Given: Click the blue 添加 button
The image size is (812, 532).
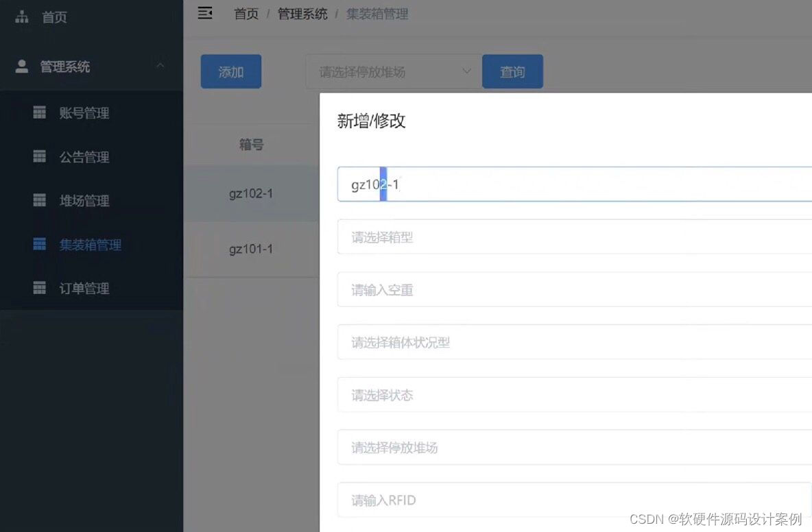Looking at the screenshot, I should click(230, 71).
